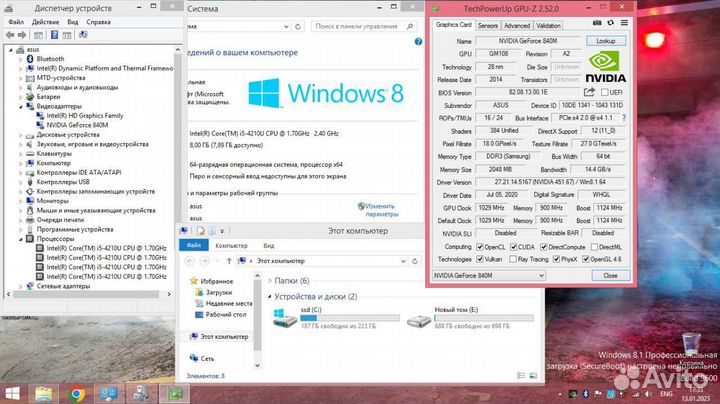
Task: Click the Explorer up-arrow navigation icon
Action: point(229,261)
